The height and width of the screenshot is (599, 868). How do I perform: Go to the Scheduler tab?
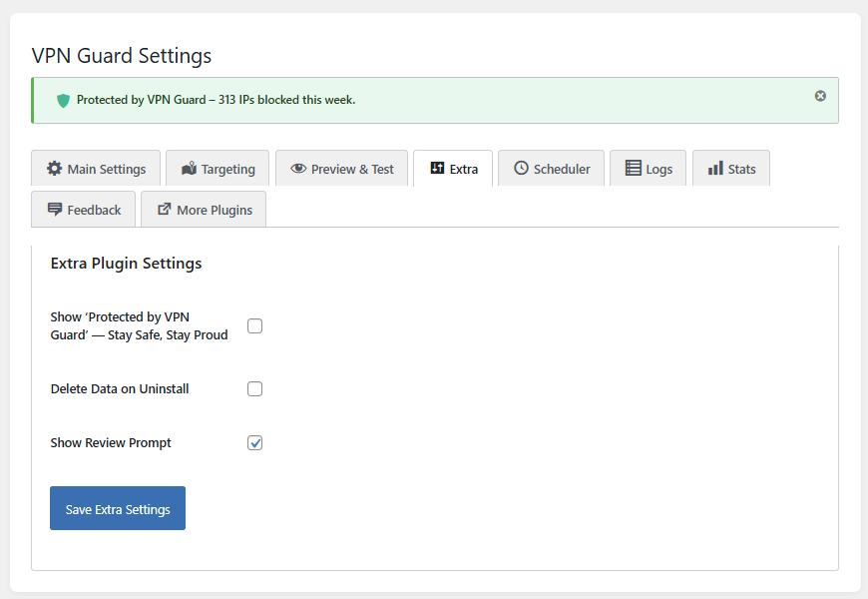point(552,169)
